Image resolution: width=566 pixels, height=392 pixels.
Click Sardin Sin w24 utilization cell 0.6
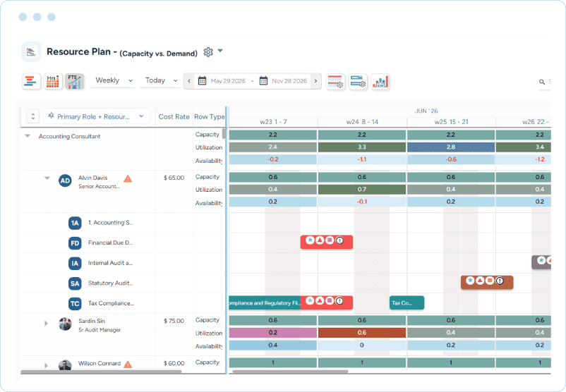(362, 333)
